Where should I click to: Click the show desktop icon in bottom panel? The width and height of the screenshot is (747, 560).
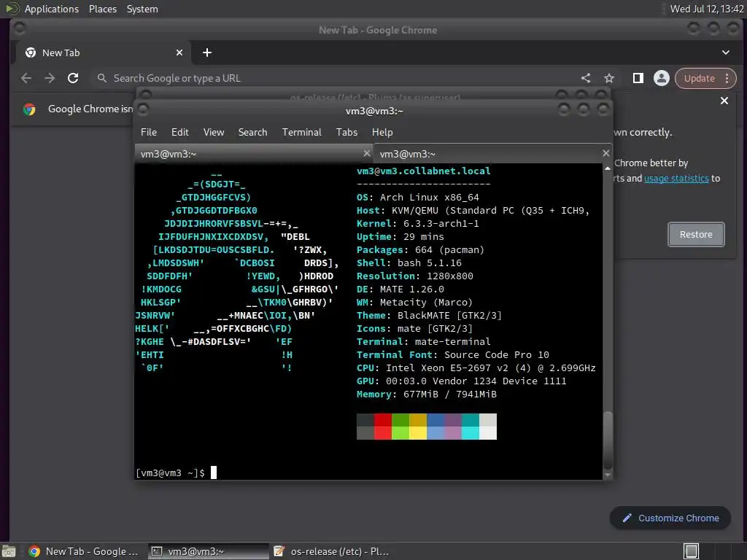point(9,551)
